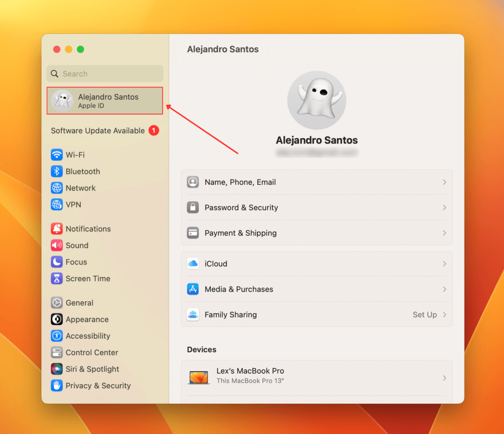The height and width of the screenshot is (434, 504).
Task: Click the Media & Purchases App Store icon
Action: coord(193,289)
